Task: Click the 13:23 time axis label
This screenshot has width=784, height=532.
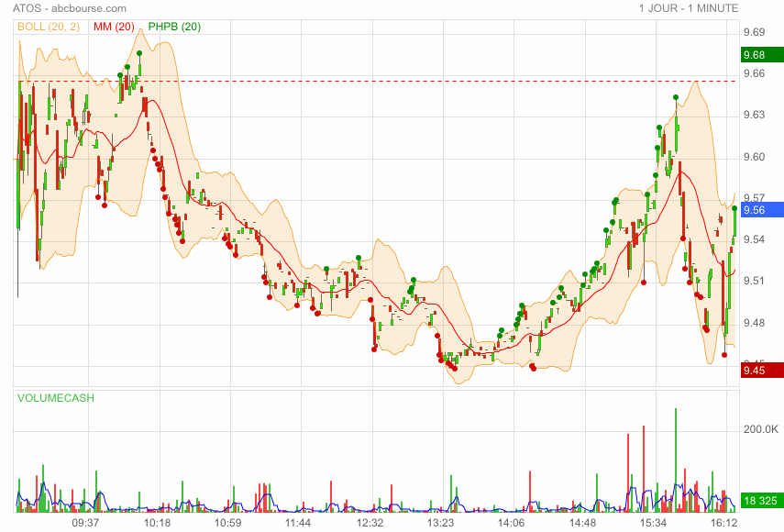Action: (x=440, y=523)
